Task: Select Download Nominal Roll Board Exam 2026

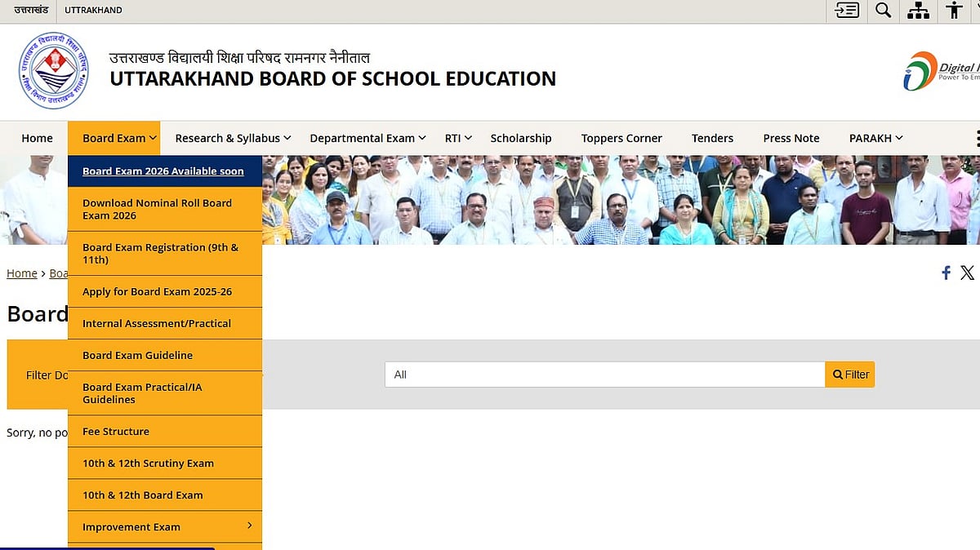Action: [157, 209]
